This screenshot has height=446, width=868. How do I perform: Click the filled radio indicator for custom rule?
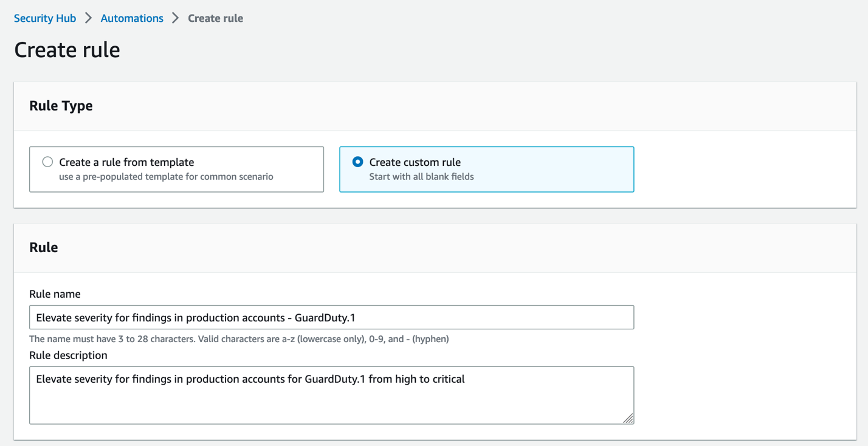pos(357,162)
